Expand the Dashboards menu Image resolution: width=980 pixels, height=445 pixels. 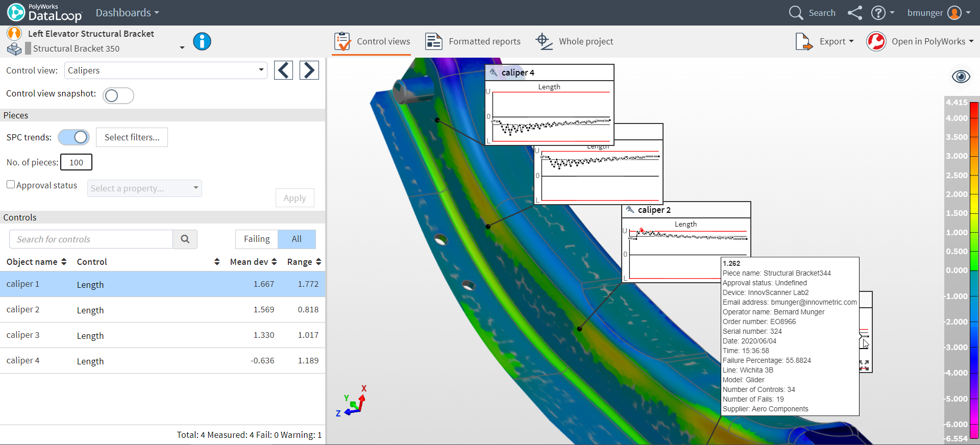coord(127,13)
